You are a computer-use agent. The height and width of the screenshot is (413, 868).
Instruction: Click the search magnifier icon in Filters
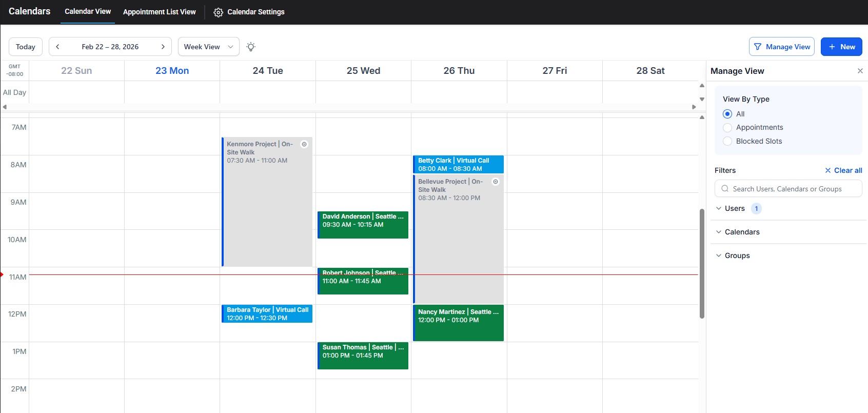[x=725, y=189]
